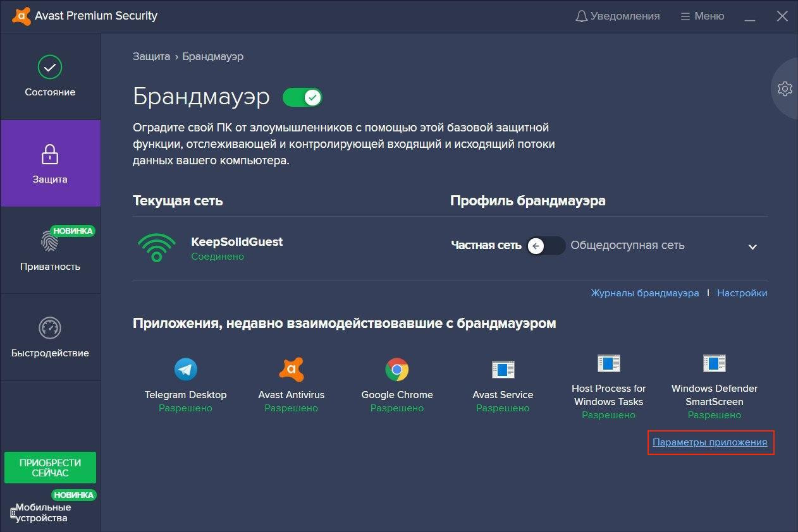This screenshot has width=798, height=532.
Task: Click the Telegram Desktop app icon
Action: coord(185,370)
